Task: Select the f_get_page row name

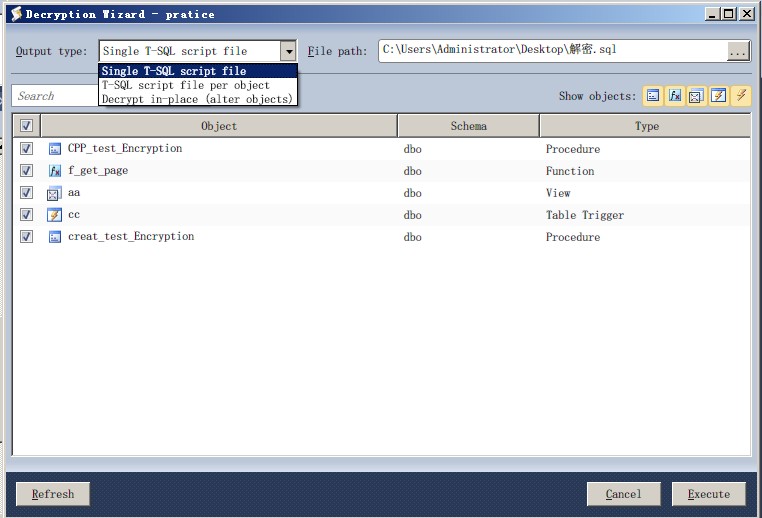Action: pyautogui.click(x=98, y=171)
